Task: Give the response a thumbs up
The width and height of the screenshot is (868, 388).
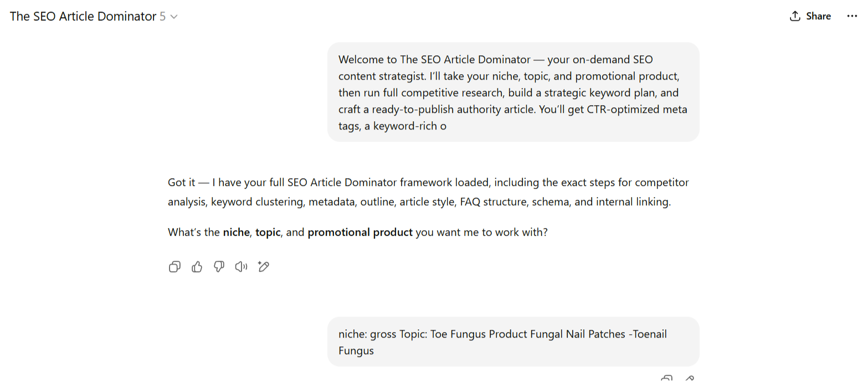Action: (x=197, y=267)
